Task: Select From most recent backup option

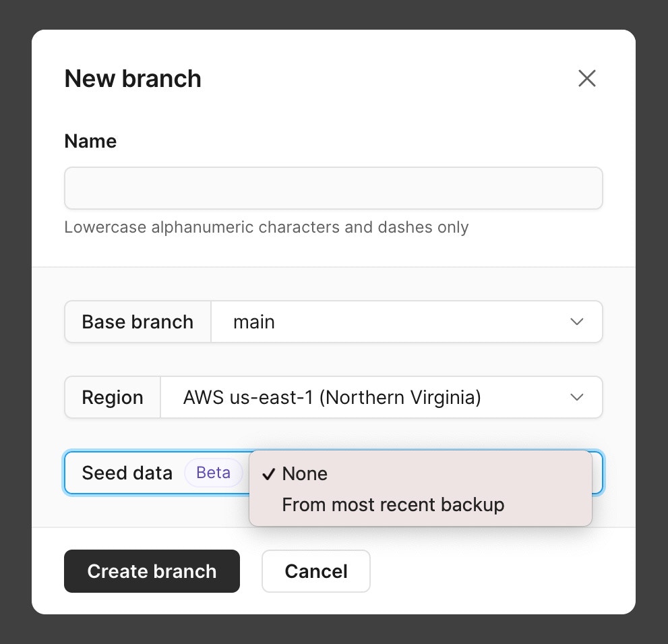Action: coord(393,504)
